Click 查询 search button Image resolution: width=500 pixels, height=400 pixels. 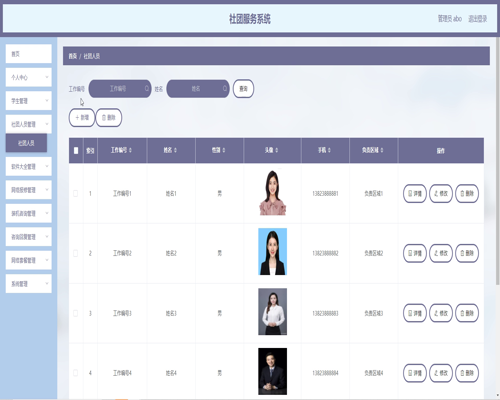[243, 89]
